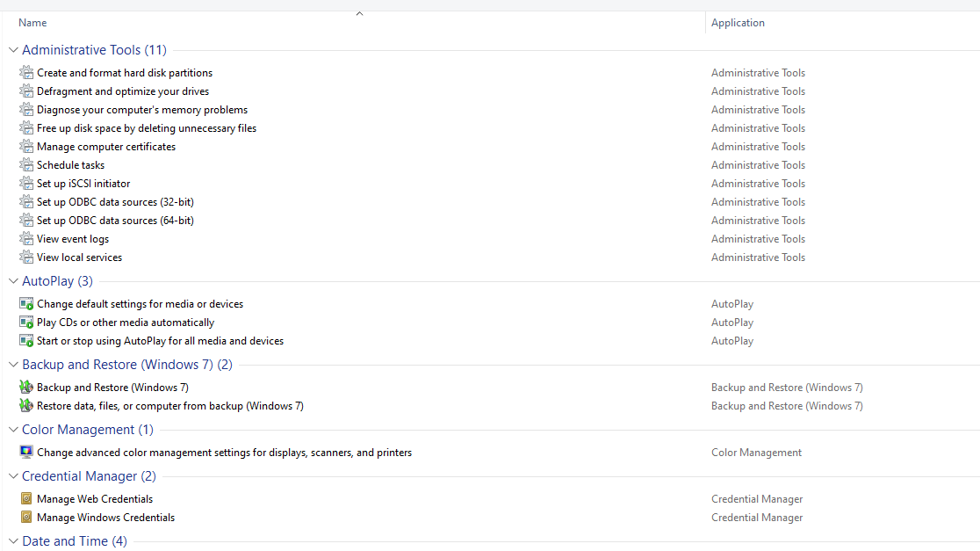Screen dimensions: 980x551
Task: Click the Backup and Restore (Windows 7) item icon
Action: (26, 388)
